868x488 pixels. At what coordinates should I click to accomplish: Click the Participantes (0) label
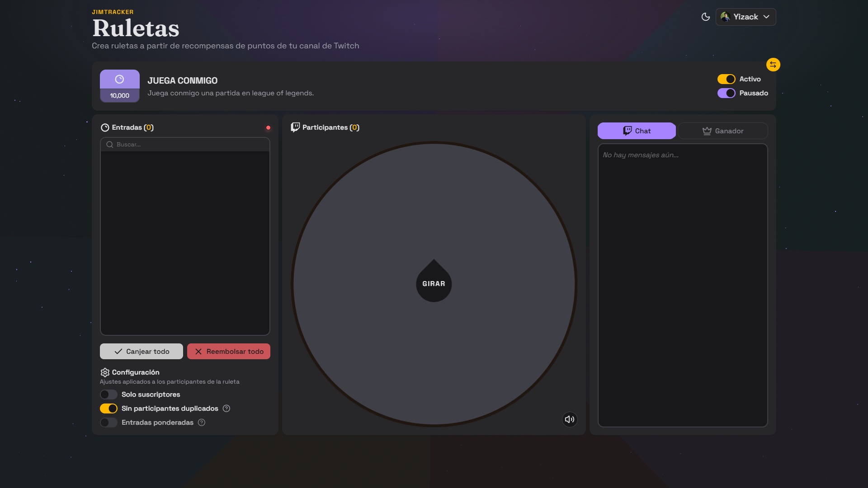coord(331,127)
